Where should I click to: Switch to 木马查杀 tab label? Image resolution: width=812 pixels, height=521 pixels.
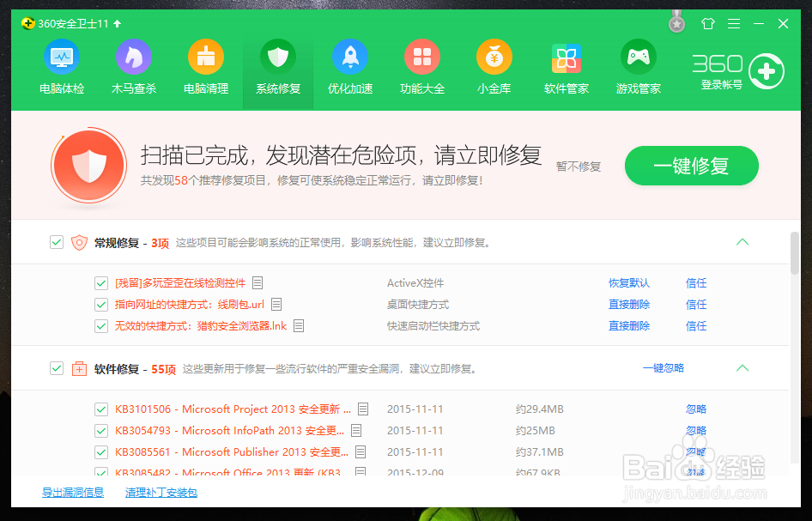click(x=134, y=88)
